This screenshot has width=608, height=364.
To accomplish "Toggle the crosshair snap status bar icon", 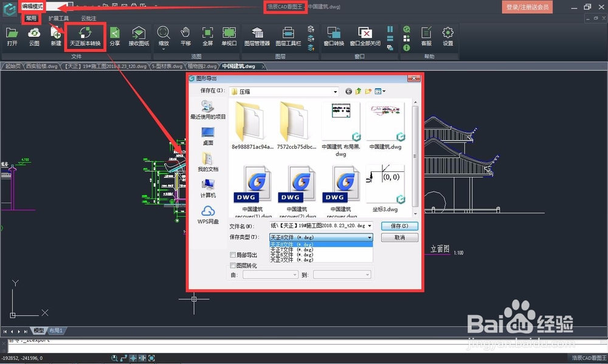I will pos(133,358).
